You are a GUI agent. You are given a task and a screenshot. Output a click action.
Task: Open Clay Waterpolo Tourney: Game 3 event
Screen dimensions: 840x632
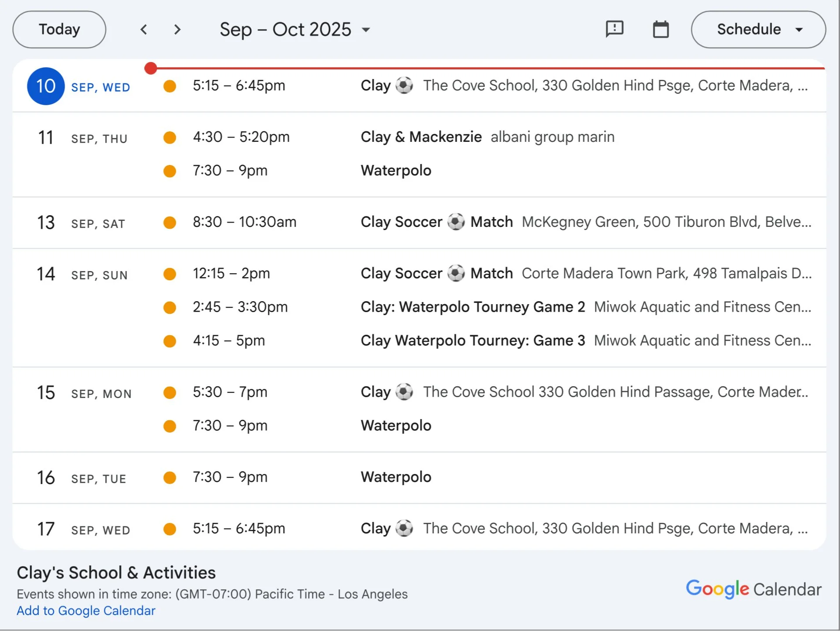(472, 340)
